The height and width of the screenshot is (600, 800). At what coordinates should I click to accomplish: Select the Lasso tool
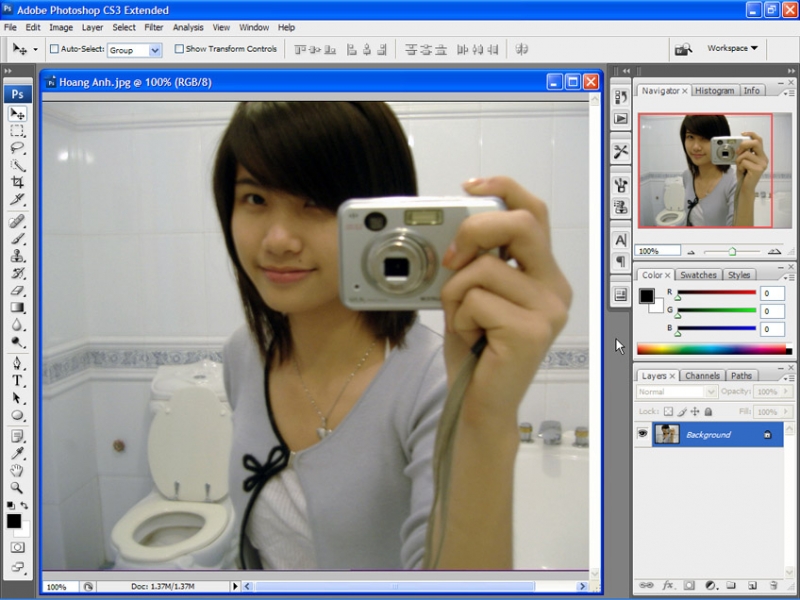coord(17,148)
